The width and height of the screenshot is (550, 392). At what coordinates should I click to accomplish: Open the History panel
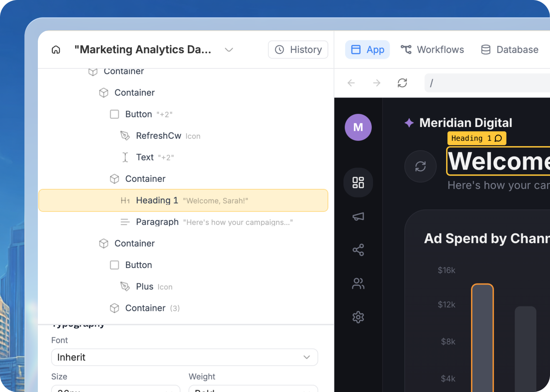click(x=298, y=50)
